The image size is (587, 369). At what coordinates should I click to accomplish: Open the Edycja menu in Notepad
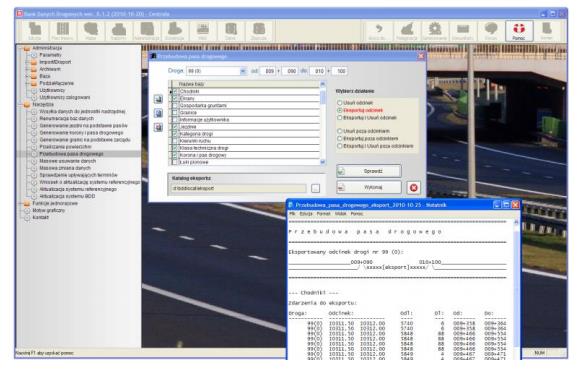point(306,214)
